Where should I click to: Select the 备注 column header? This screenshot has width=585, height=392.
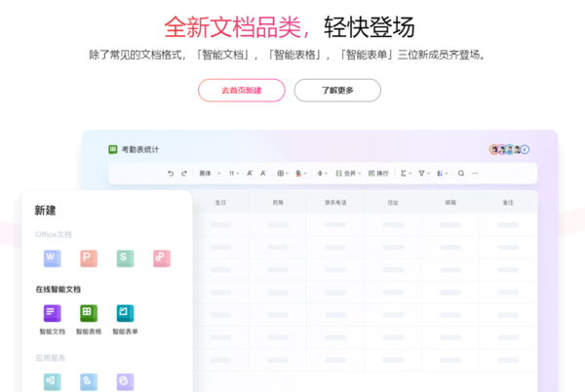tap(508, 203)
